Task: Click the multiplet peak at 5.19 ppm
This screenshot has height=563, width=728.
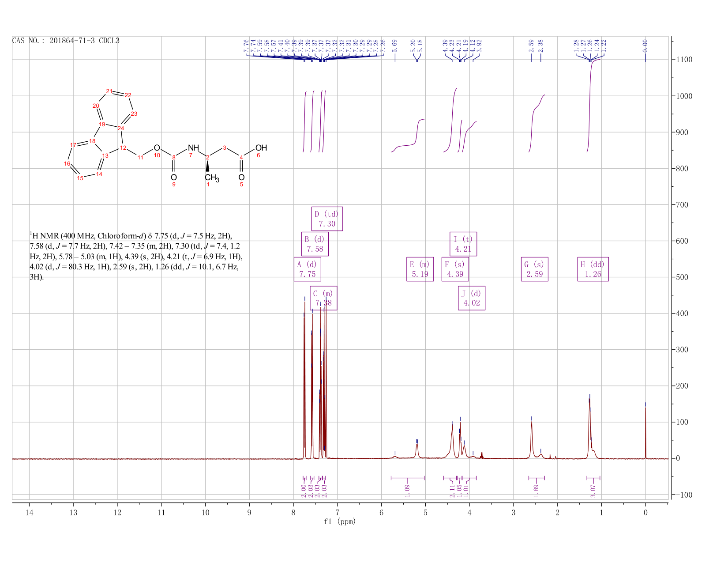Action: pos(417,451)
